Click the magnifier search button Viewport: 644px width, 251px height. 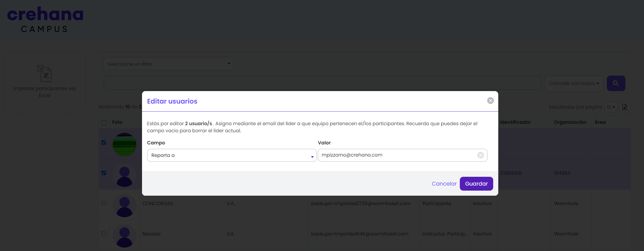pos(616,83)
